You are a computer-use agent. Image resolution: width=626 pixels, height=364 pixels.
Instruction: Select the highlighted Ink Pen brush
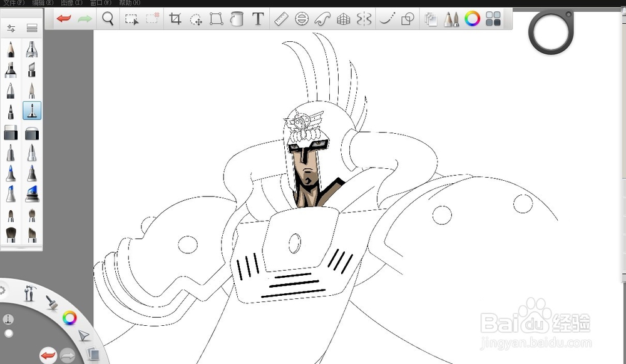click(32, 111)
